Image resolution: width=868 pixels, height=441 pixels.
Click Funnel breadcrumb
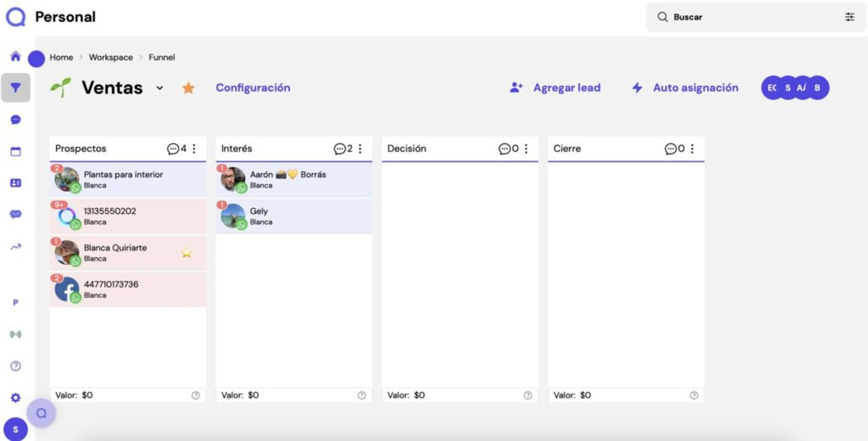pos(162,57)
